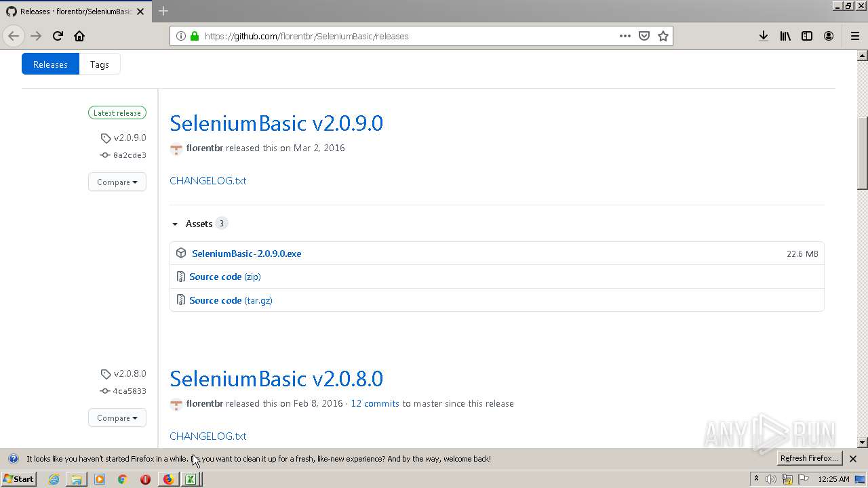Screen dimensions: 868x488
Task: Open the Firefox account panel
Action: coord(829,36)
